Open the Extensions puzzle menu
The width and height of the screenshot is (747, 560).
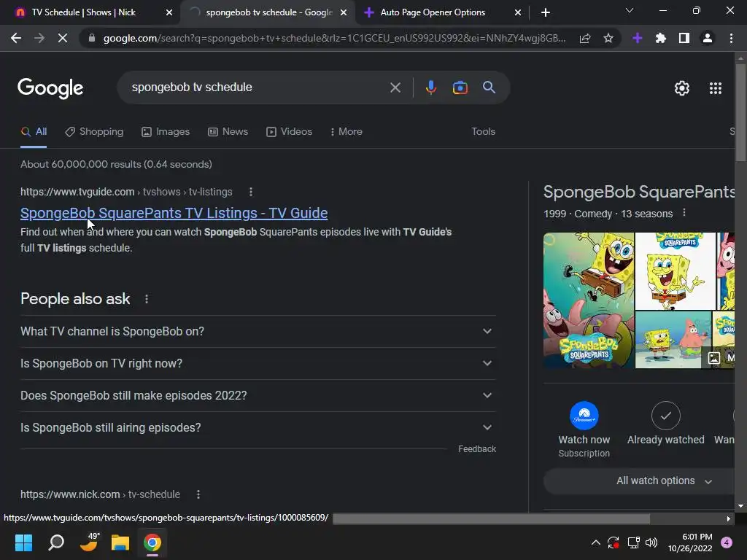[x=661, y=38]
